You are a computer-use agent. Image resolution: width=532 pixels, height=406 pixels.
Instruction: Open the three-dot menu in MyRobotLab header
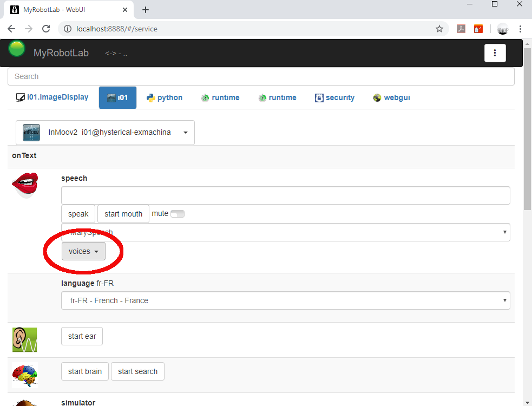click(x=495, y=53)
